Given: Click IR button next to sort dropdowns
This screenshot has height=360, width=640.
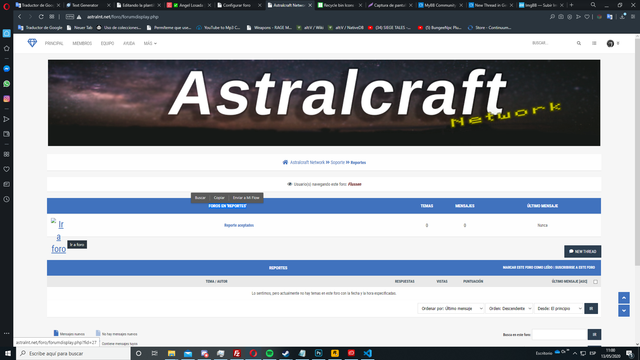Looking at the screenshot, I should (591, 309).
